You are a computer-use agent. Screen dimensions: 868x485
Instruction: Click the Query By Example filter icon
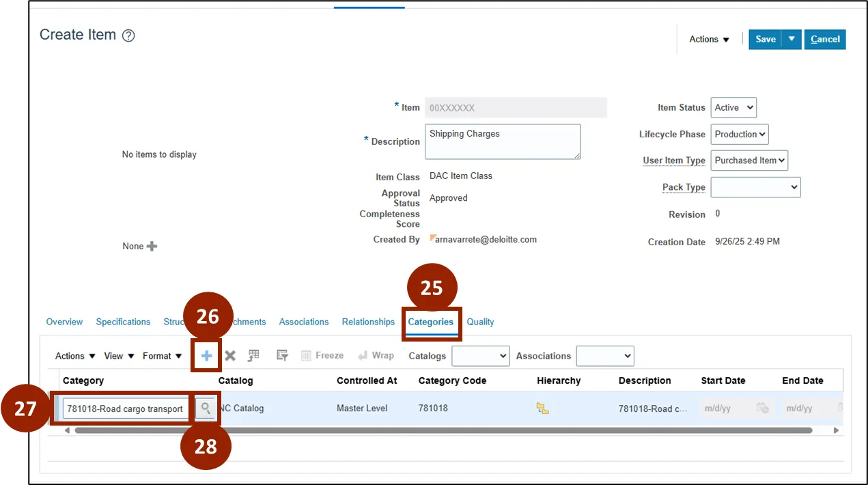tap(282, 356)
